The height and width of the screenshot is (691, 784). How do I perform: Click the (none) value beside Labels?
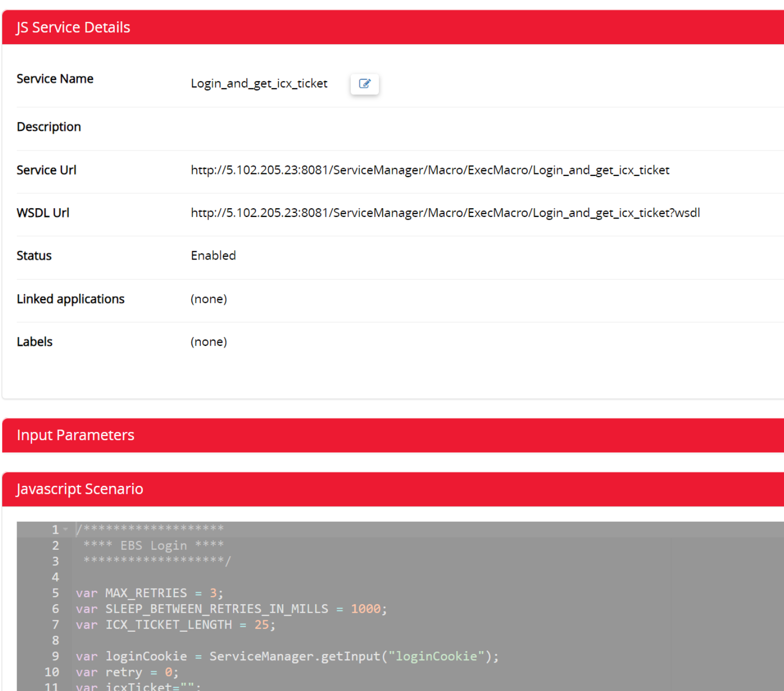click(x=209, y=341)
